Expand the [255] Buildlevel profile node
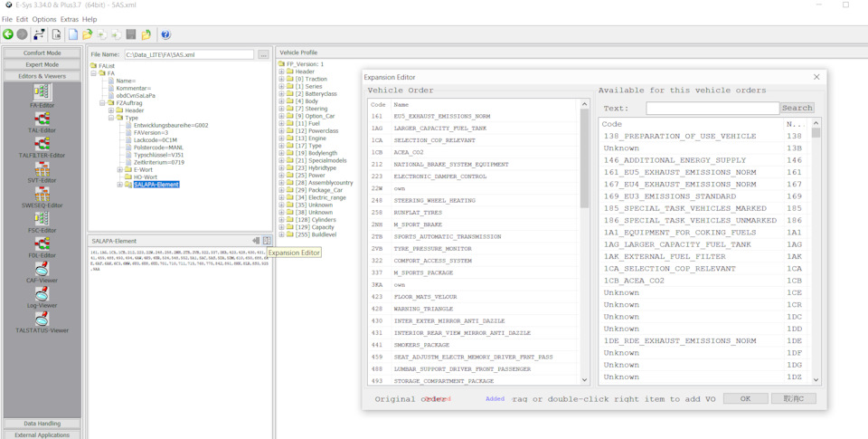Viewport: 868px width, 439px height. coord(281,234)
